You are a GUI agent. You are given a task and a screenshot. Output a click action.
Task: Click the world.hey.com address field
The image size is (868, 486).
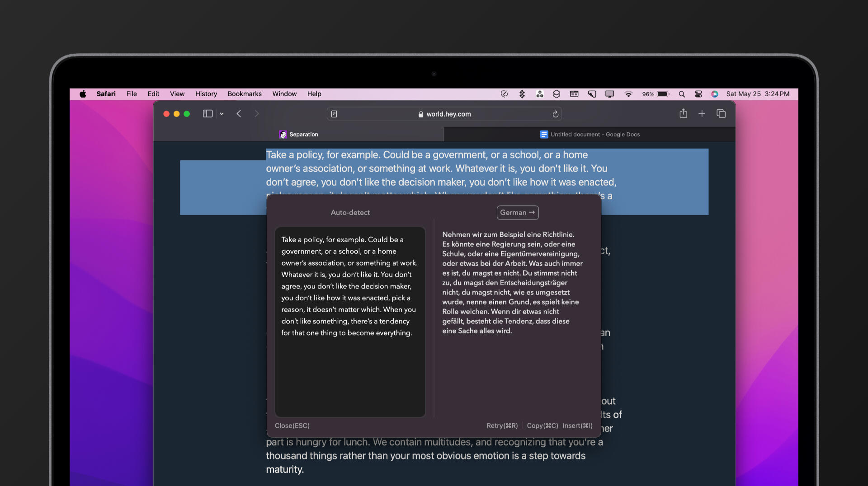pos(444,114)
